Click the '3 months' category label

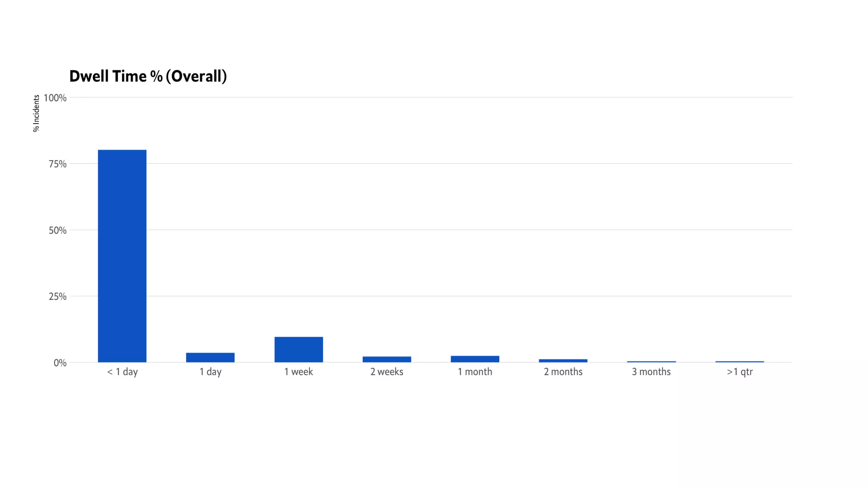coord(651,372)
